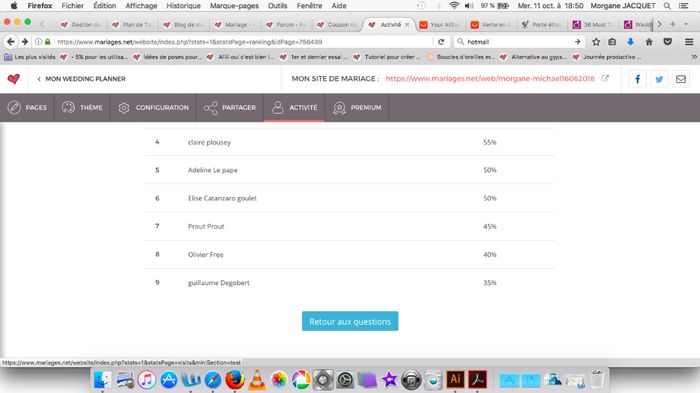Viewport: 700px width, 393px height.
Task: Switch to the Coupon browser tab
Action: click(338, 25)
